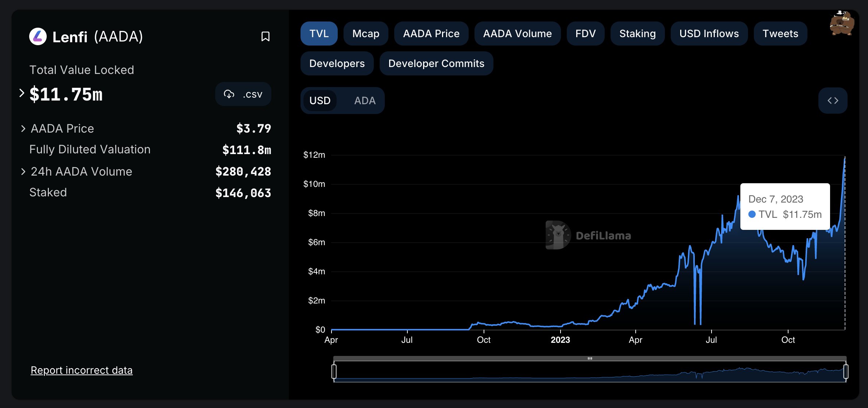Enable the Staking chart series
Screen dimensions: 868x408
(x=638, y=34)
